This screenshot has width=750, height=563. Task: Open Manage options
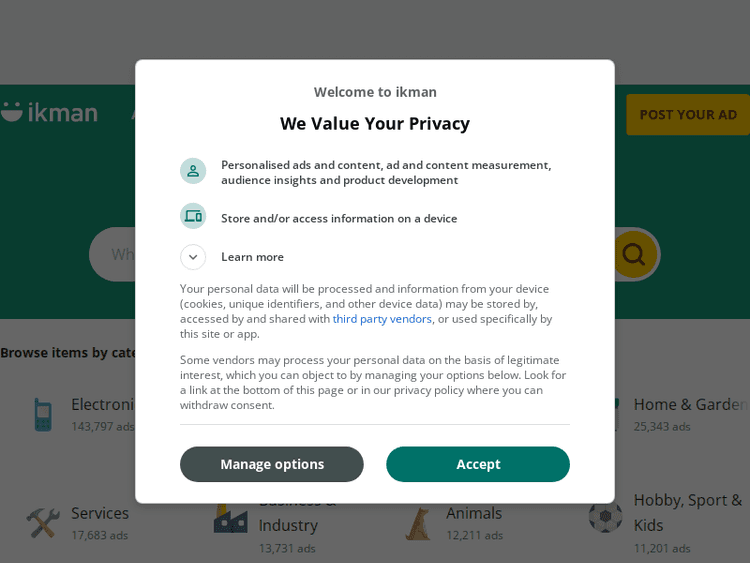click(x=272, y=464)
